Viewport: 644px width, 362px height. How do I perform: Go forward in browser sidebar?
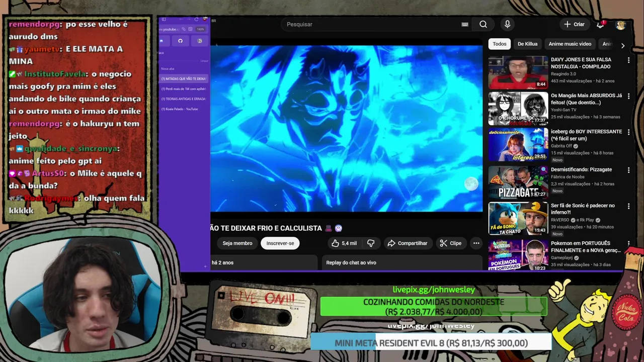click(x=189, y=19)
